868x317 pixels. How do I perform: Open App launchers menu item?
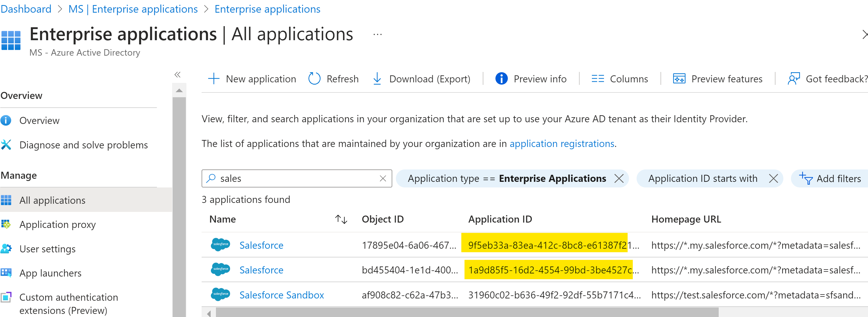(51, 273)
